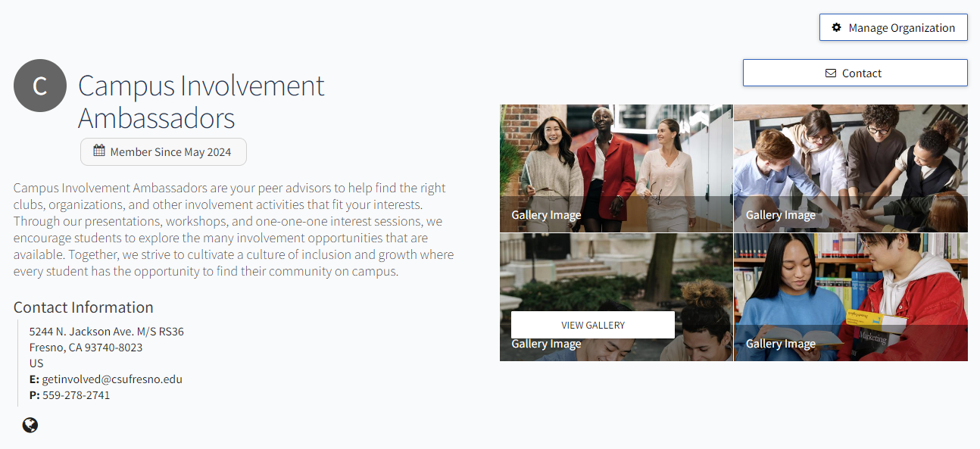The image size is (980, 449).
Task: Click the Campus Involvement Ambassadors title
Action: pyautogui.click(x=201, y=101)
